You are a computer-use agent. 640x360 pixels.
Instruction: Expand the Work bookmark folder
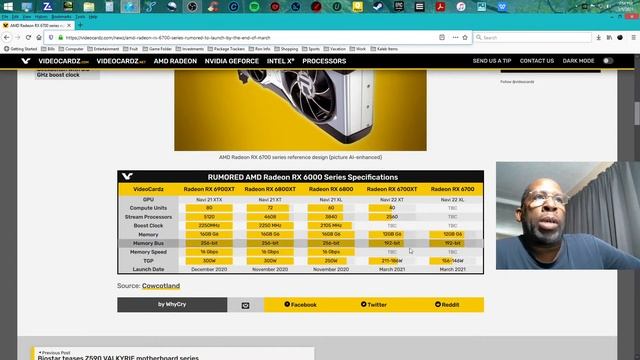(x=358, y=49)
